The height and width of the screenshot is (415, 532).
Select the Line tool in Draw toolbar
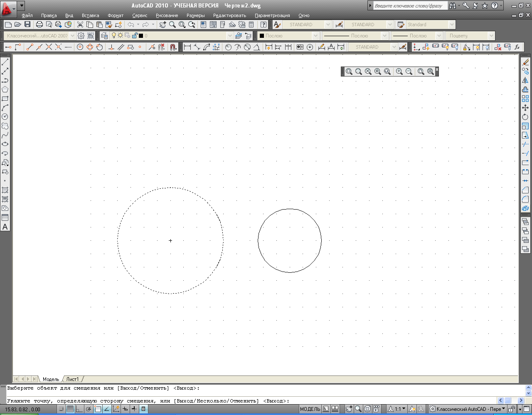pyautogui.click(x=5, y=62)
